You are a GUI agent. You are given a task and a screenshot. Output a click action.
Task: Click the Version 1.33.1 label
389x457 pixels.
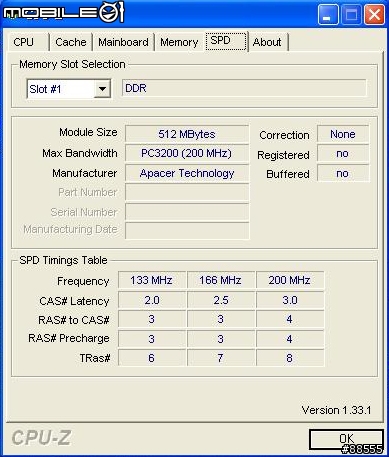pos(336,410)
